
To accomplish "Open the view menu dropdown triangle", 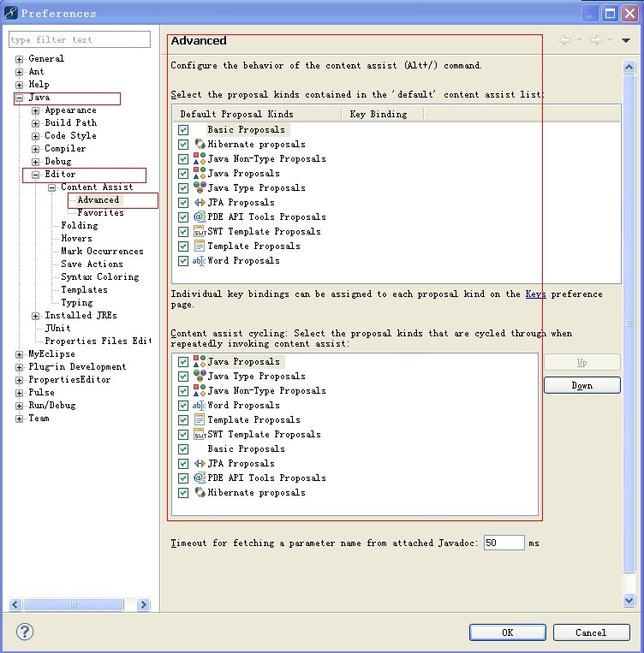I will pyautogui.click(x=626, y=40).
